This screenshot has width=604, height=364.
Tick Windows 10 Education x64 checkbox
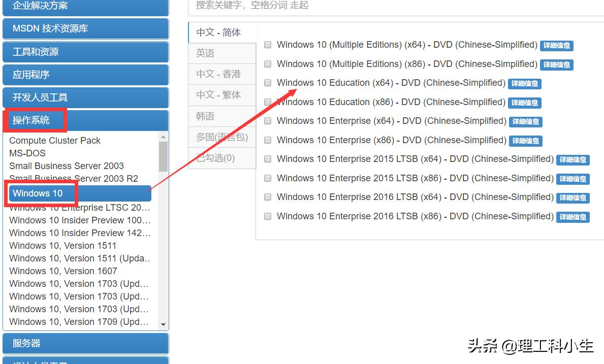pyautogui.click(x=268, y=83)
